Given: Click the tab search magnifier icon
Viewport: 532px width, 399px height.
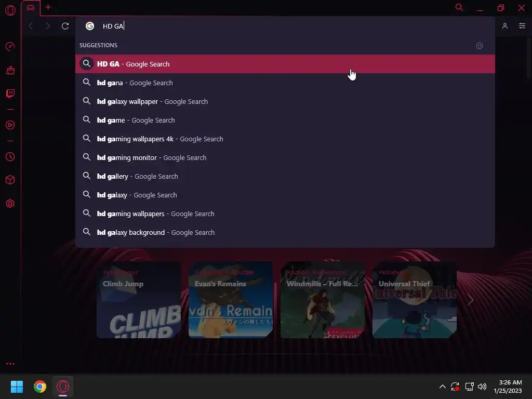Looking at the screenshot, I should coord(459,7).
